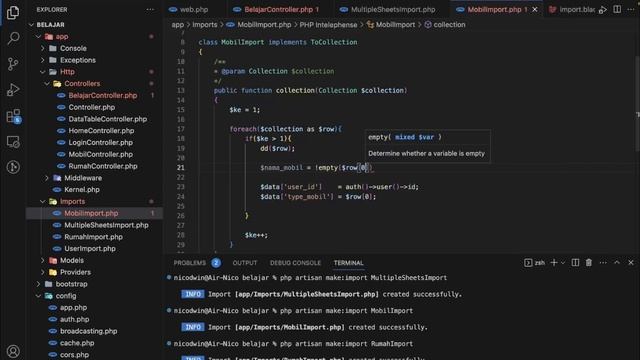Viewport: 640px width, 360px height.
Task: Open the Explorer view in activity bar
Action: click(x=13, y=13)
